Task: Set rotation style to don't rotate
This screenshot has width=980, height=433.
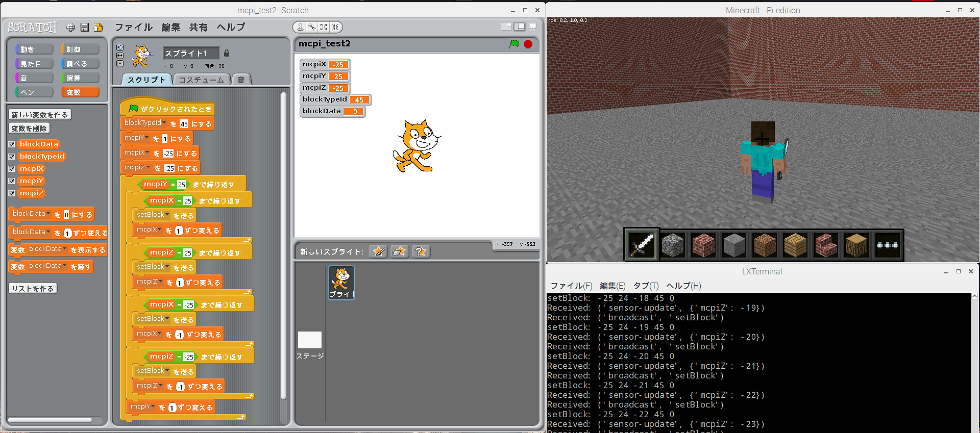Action: click(120, 64)
